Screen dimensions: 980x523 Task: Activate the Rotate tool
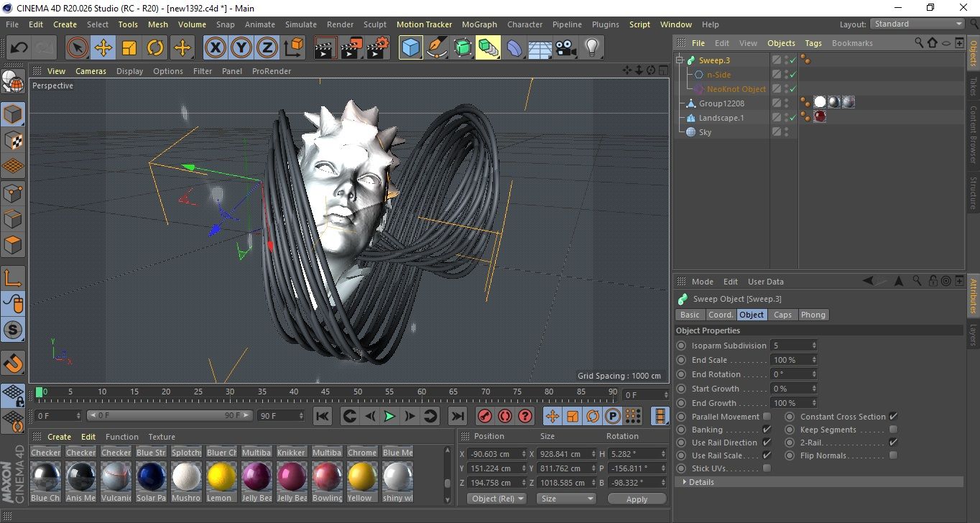[155, 48]
